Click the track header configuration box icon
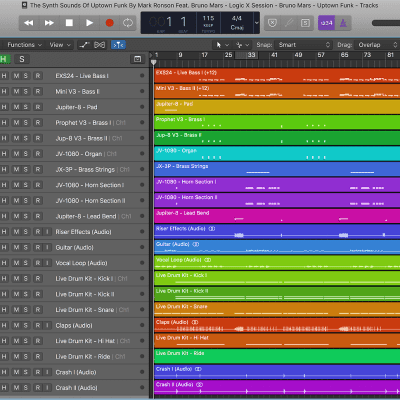Image resolution: width=400 pixels, height=400 pixels. click(x=137, y=59)
